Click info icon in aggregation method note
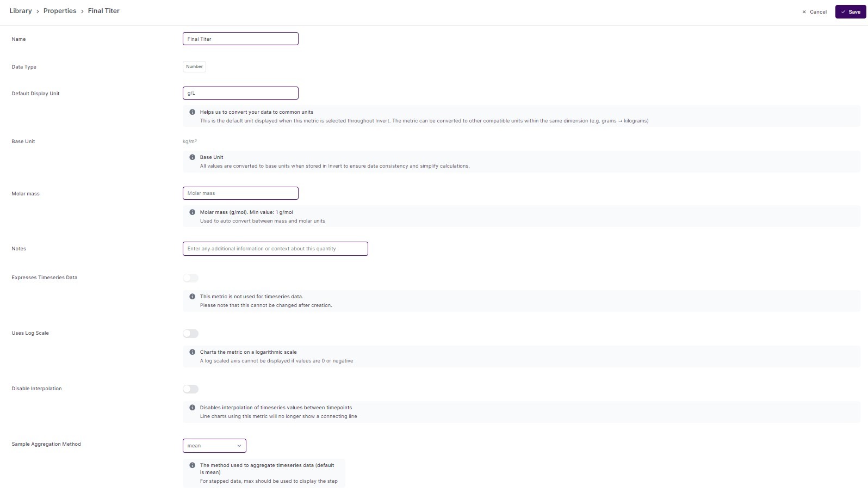Screen dimensions: 868x492 point(192,465)
